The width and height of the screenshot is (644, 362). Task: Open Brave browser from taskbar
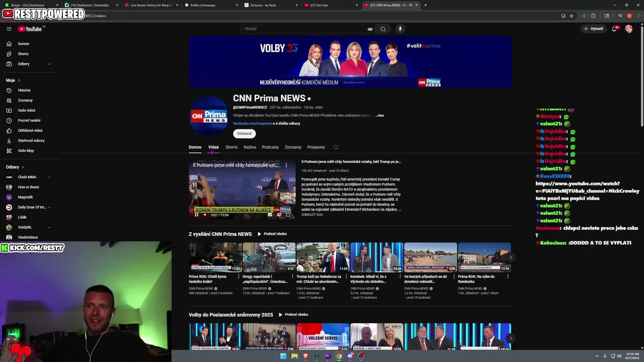tap(305, 356)
